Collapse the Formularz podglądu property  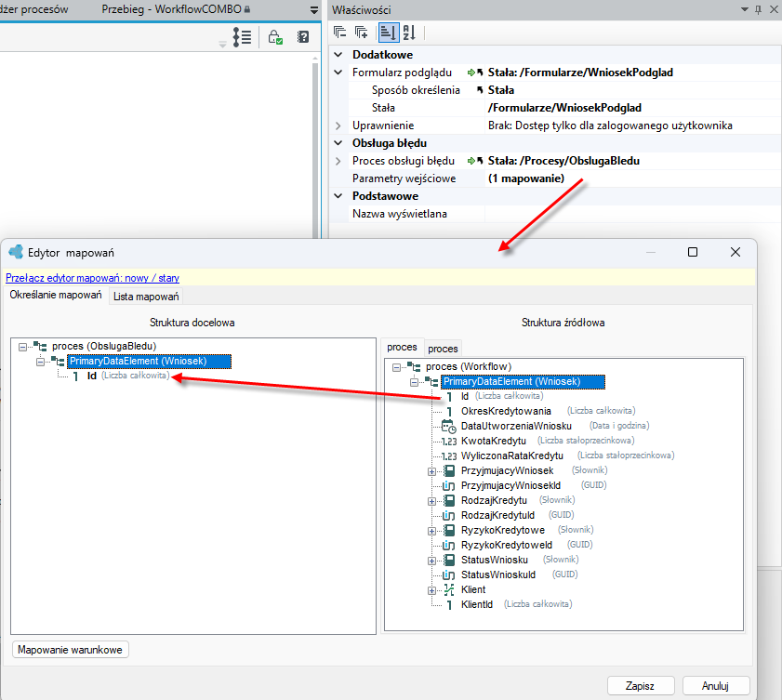click(x=338, y=73)
